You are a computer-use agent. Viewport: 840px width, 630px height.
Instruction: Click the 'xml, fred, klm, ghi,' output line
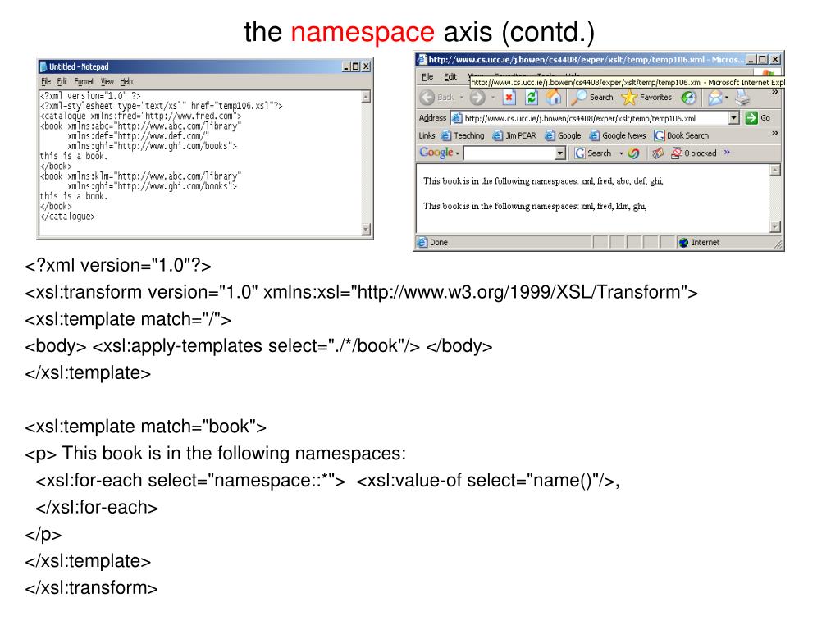[x=535, y=206]
